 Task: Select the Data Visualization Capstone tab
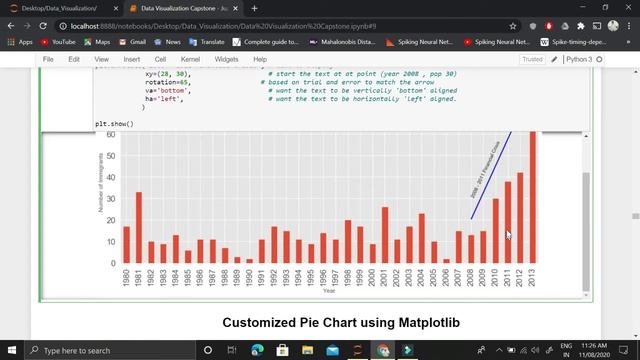coord(184,8)
